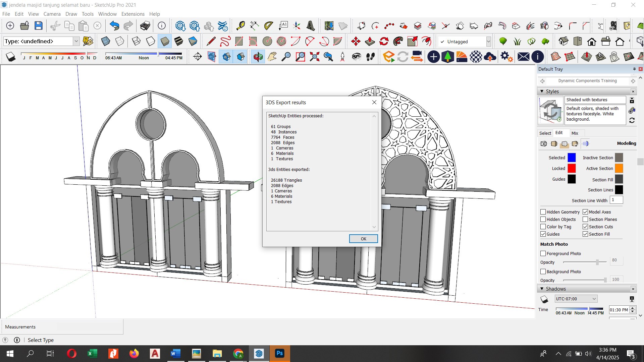Open the Type undefined dropdown
The image size is (644, 362).
click(76, 41)
